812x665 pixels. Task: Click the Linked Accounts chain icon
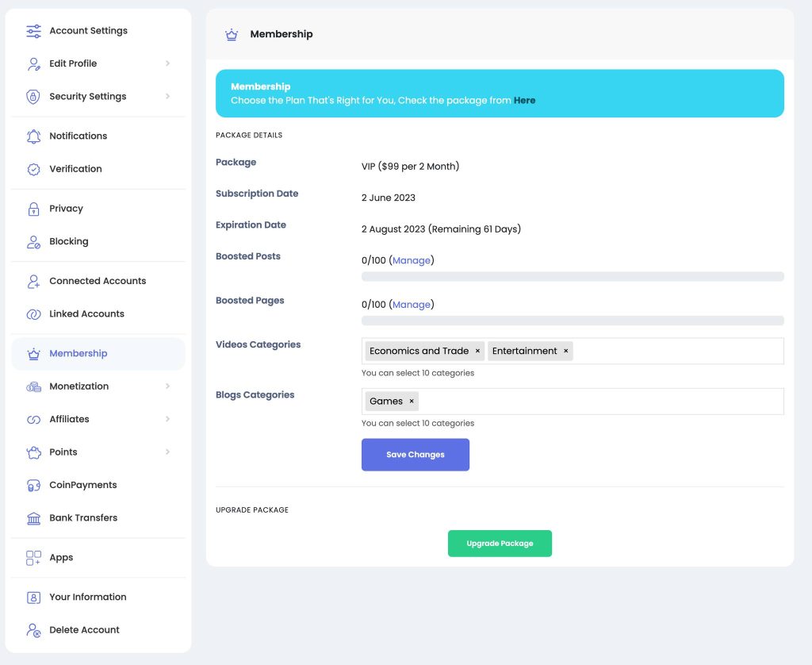click(33, 314)
